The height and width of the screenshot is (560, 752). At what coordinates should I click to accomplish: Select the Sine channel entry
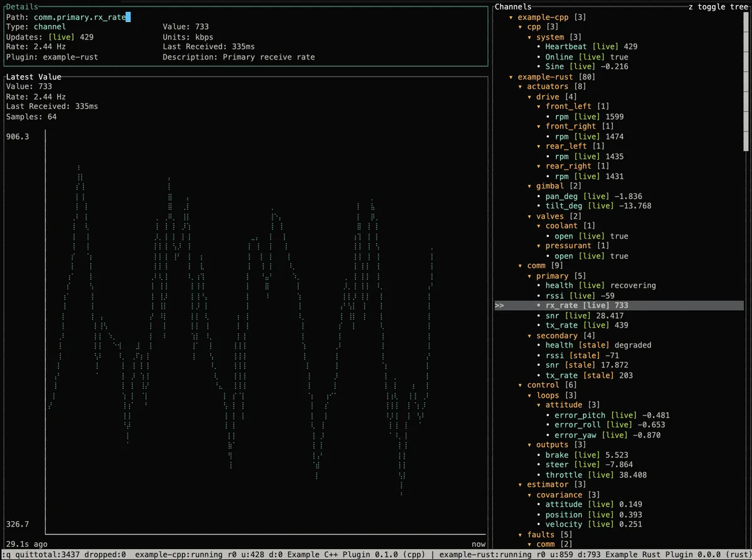[x=555, y=66]
